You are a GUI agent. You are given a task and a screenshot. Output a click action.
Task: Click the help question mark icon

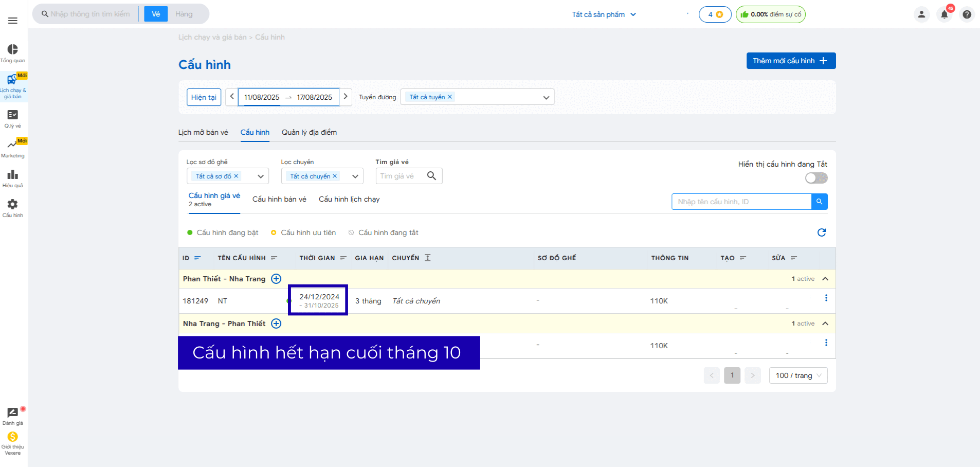(x=967, y=14)
